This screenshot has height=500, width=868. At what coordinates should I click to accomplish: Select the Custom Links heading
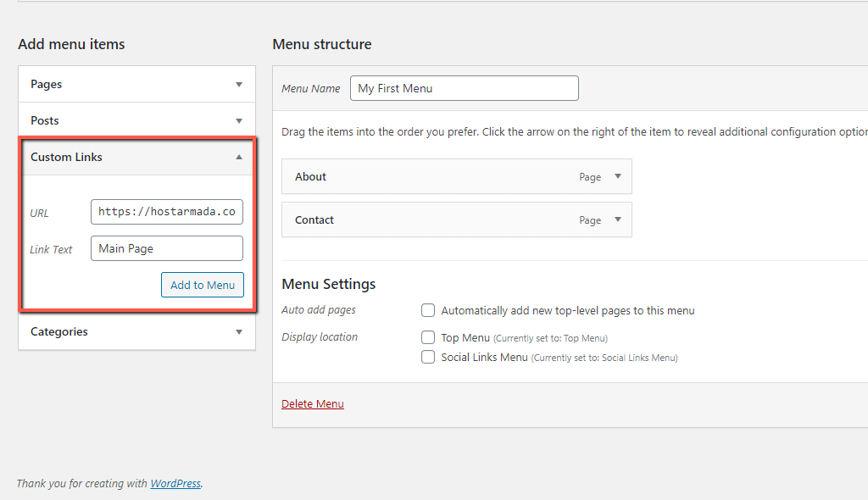[66, 158]
